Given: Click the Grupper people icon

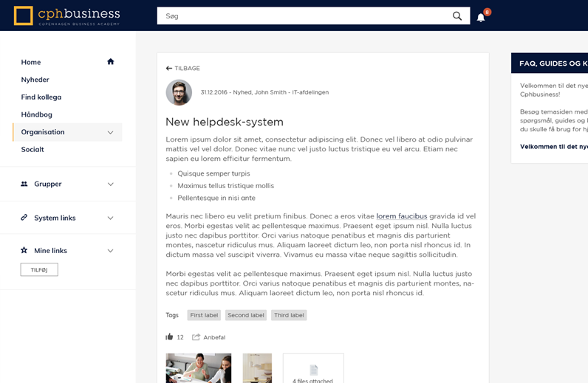Looking at the screenshot, I should click(x=24, y=184).
